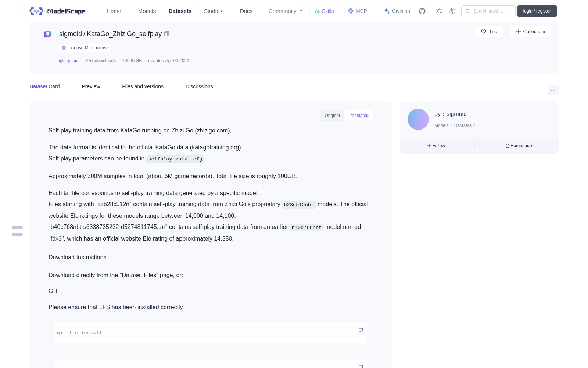
Task: Open the Datasets section
Action: click(180, 11)
